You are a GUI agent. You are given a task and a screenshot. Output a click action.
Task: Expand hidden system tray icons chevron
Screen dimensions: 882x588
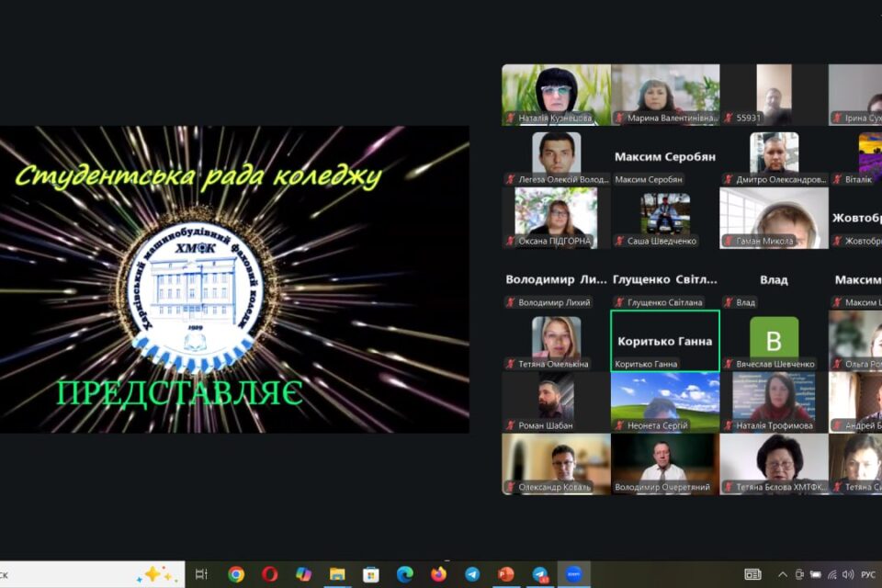tap(783, 574)
